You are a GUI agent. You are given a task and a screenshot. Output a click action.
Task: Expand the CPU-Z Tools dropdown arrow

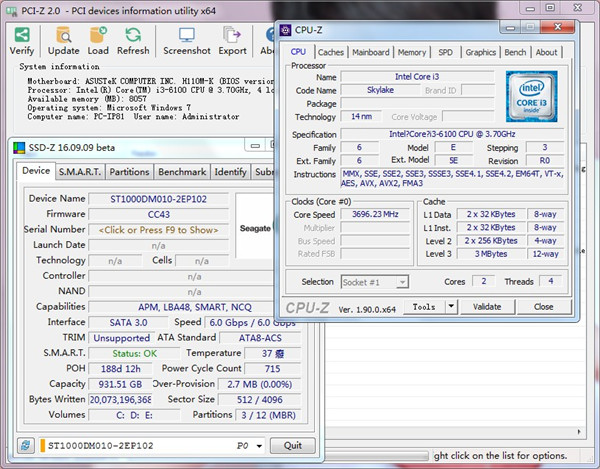[x=449, y=307]
